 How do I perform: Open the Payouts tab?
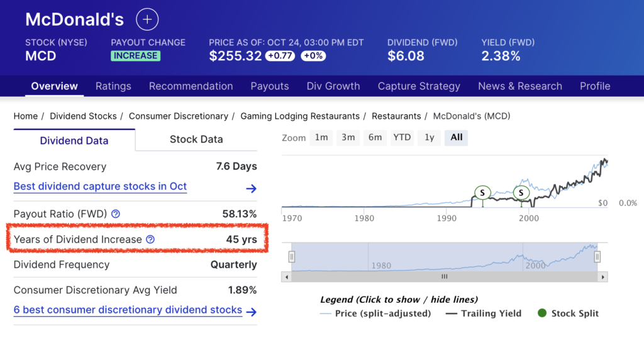click(x=270, y=86)
